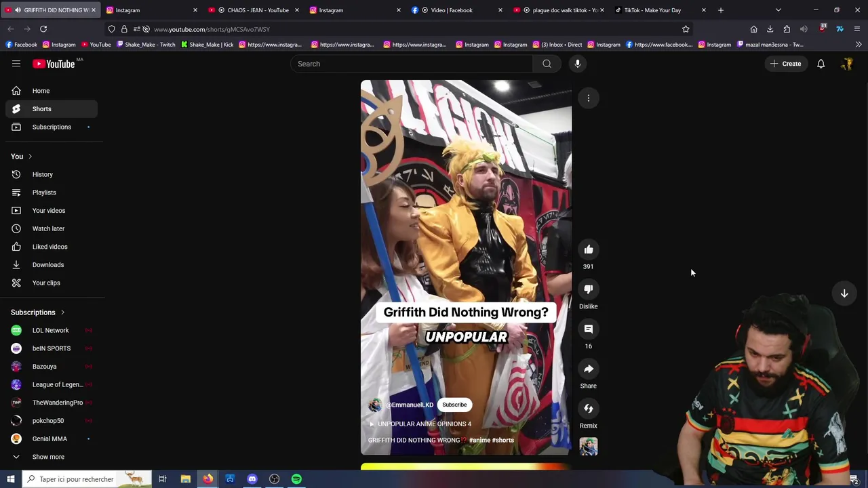Viewport: 868px width, 488px height.
Task: Open browser downloads panel
Action: (x=770, y=29)
